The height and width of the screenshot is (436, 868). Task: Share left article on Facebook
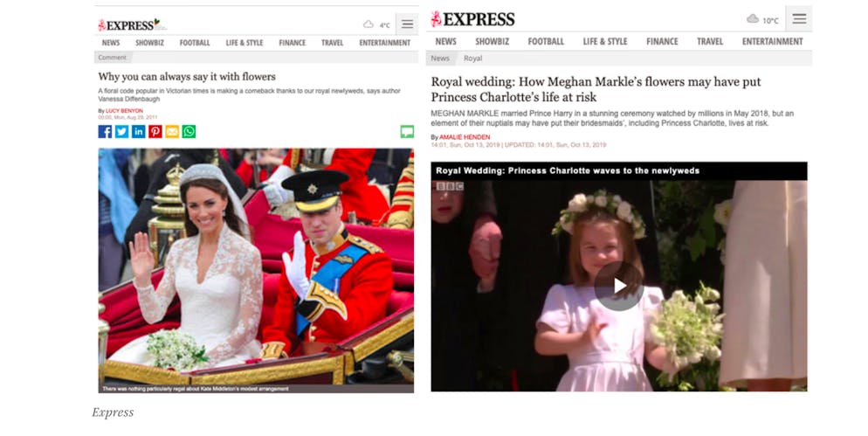click(x=105, y=131)
